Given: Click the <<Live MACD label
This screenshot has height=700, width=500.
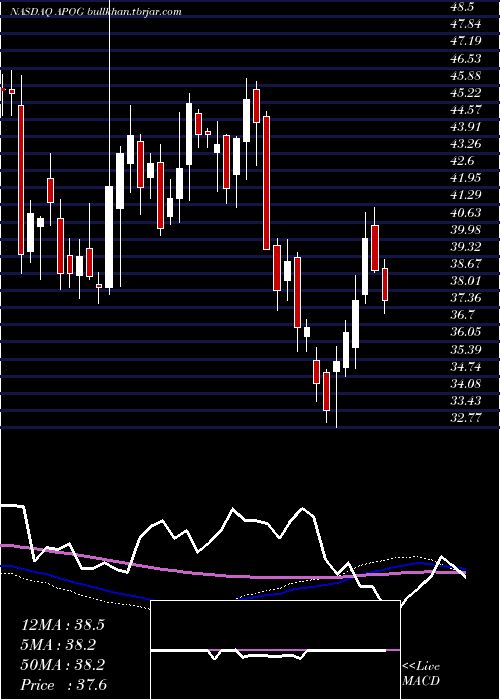Looking at the screenshot, I should tap(421, 674).
